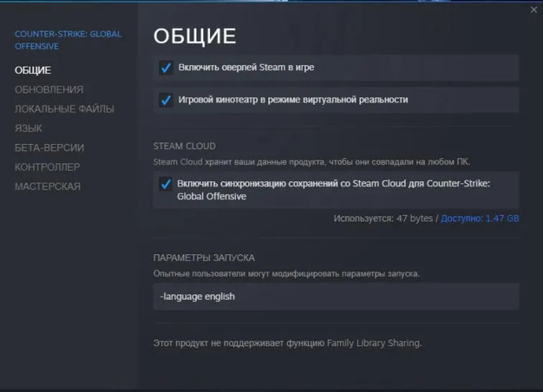The width and height of the screenshot is (543, 392).
Task: Select the КОНТРОЛЛЕР section
Action: coord(47,167)
